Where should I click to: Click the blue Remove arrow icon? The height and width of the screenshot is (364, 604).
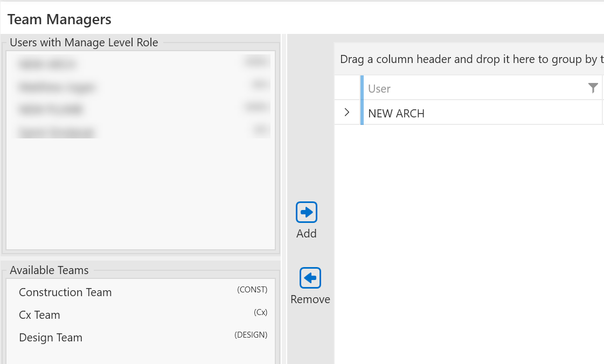310,278
